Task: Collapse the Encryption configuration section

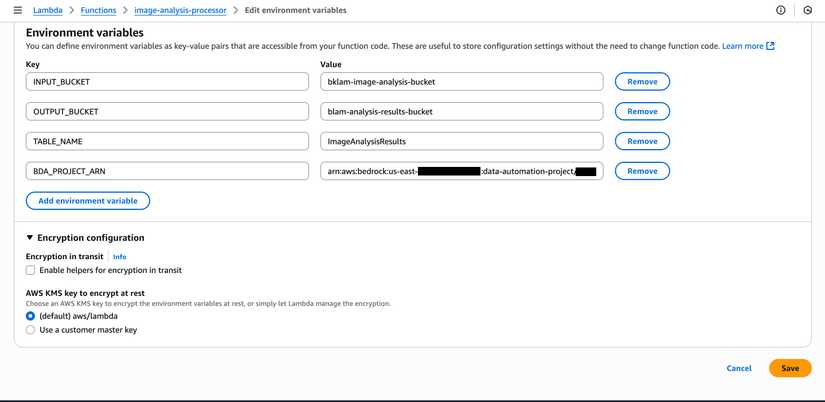Action: (x=30, y=238)
